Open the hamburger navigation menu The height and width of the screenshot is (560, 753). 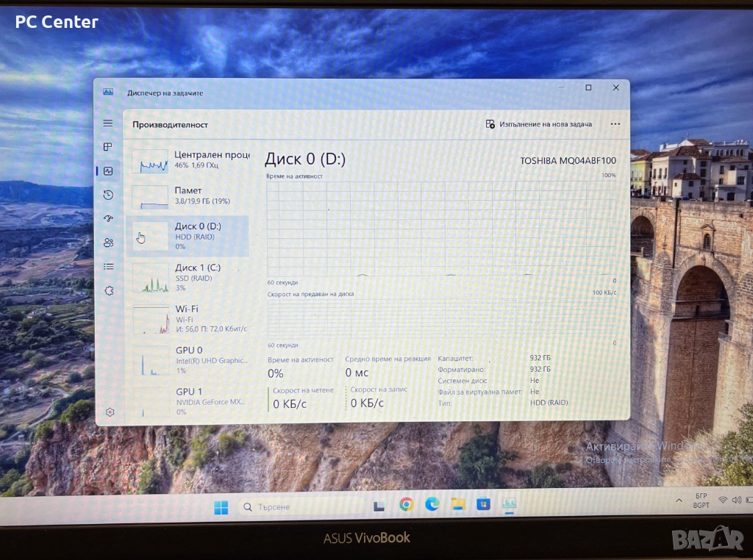108,123
